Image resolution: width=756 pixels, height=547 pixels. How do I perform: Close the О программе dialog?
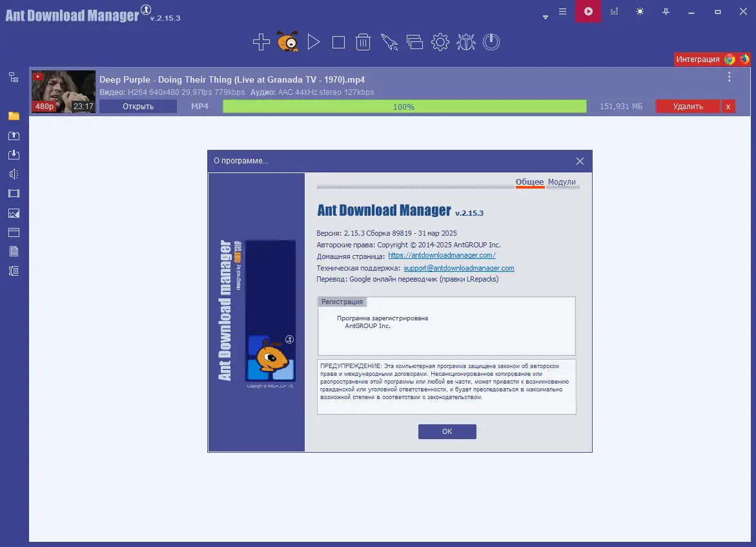click(x=580, y=161)
